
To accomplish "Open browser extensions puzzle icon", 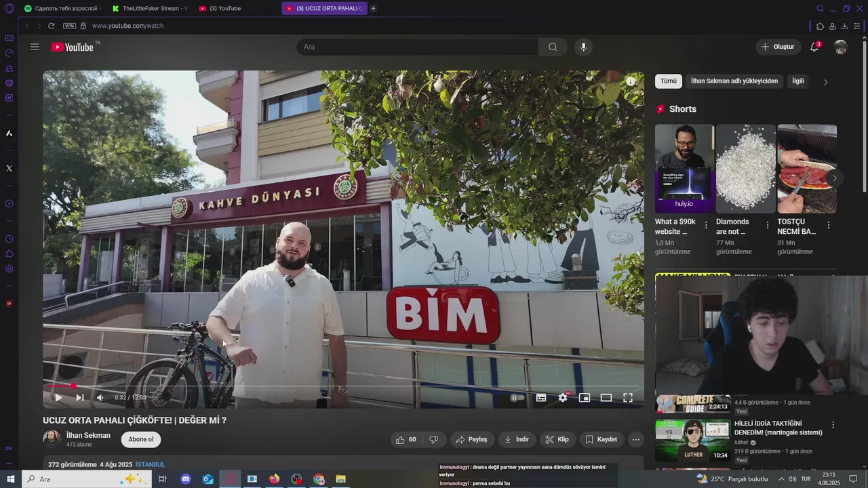I will pos(820,26).
